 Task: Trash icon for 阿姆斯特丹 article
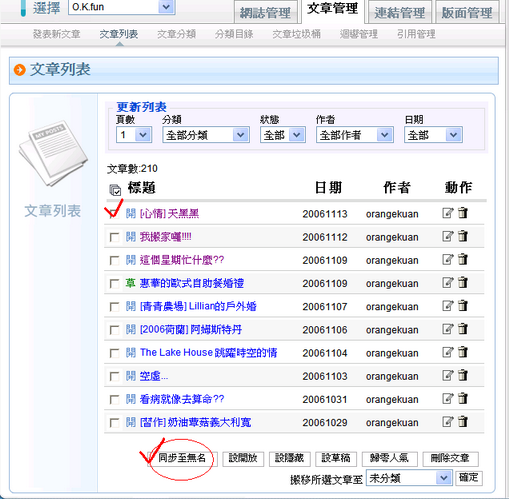(x=463, y=329)
